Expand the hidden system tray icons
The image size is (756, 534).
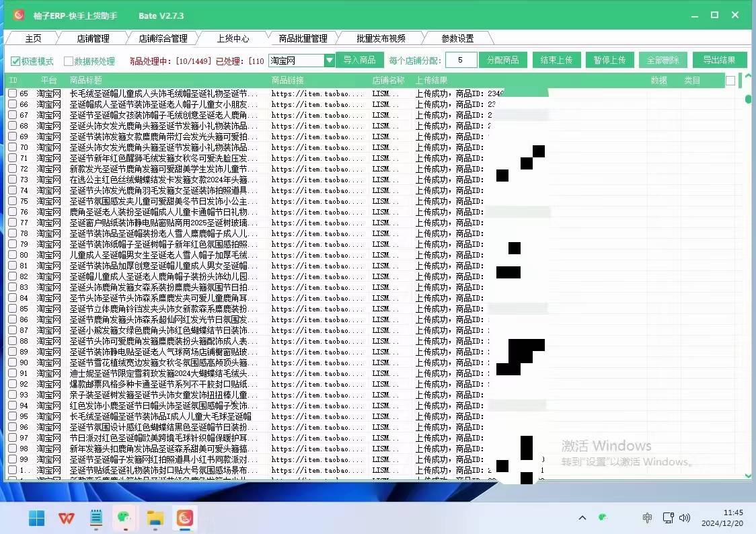tap(582, 518)
